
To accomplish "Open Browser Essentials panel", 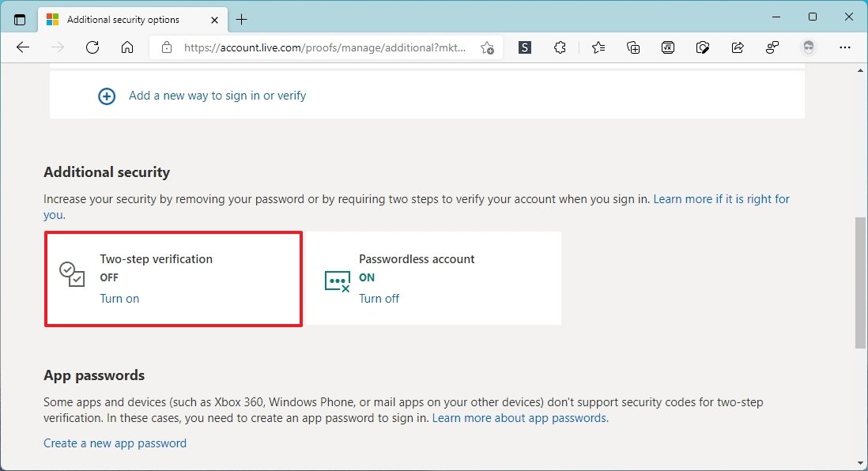I will (772, 47).
